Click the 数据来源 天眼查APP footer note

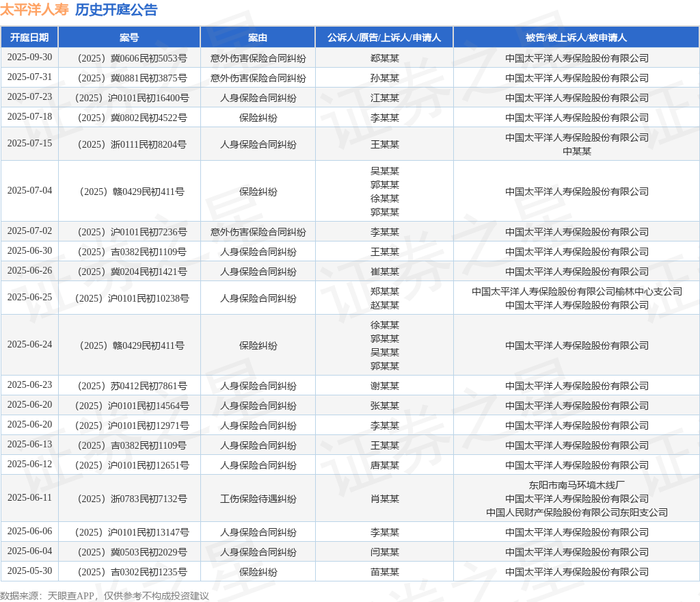pyautogui.click(x=105, y=596)
